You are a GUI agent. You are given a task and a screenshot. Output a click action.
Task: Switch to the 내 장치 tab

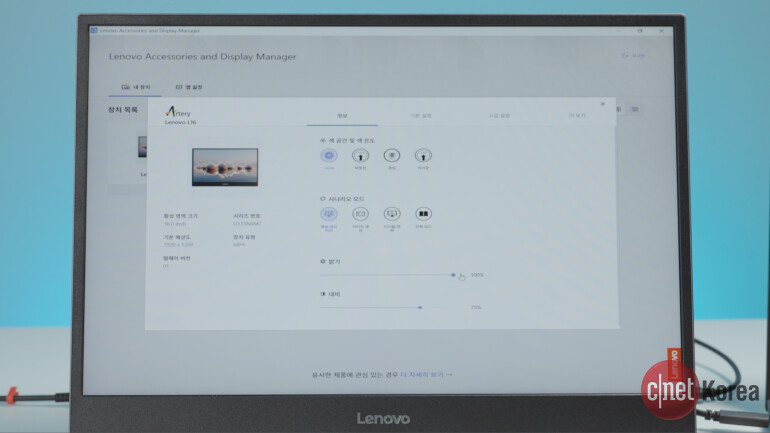click(136, 87)
